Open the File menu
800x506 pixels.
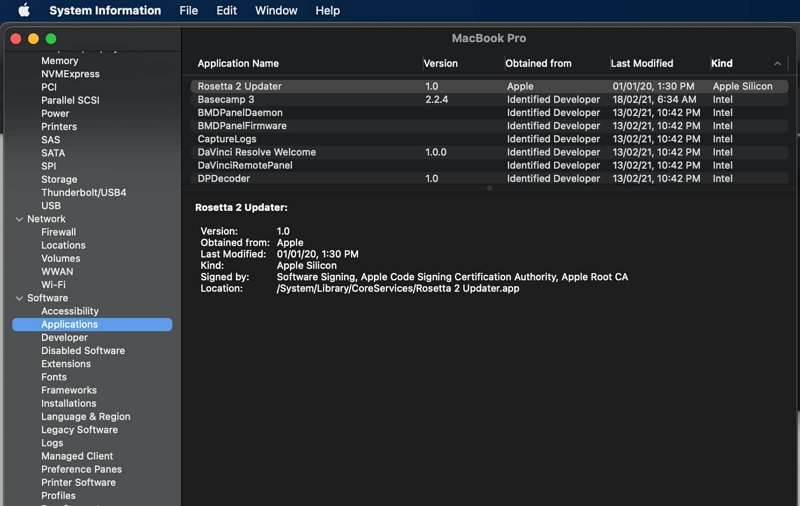pos(188,10)
